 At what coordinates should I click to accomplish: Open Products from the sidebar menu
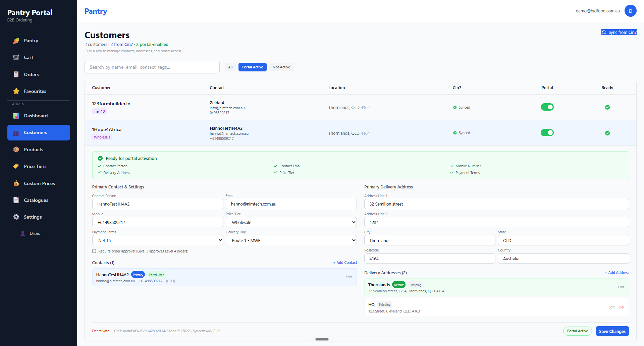coord(39,150)
